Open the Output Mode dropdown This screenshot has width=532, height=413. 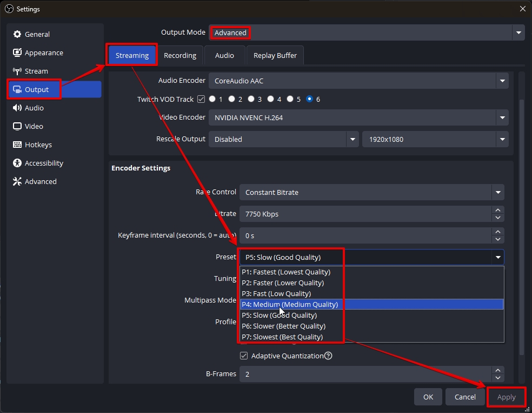(367, 32)
